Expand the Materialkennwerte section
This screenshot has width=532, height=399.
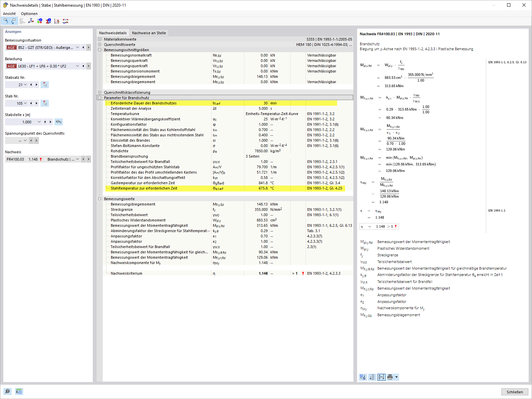pyautogui.click(x=99, y=39)
